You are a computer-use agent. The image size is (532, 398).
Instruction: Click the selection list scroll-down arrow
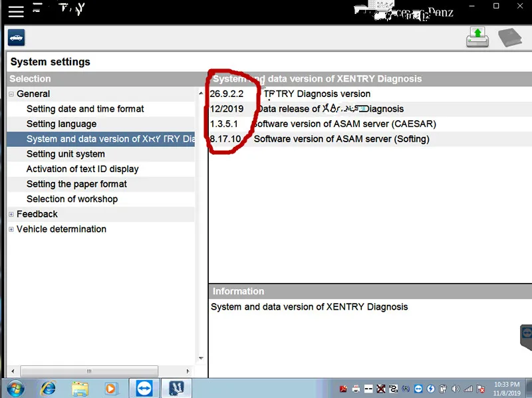pos(201,358)
